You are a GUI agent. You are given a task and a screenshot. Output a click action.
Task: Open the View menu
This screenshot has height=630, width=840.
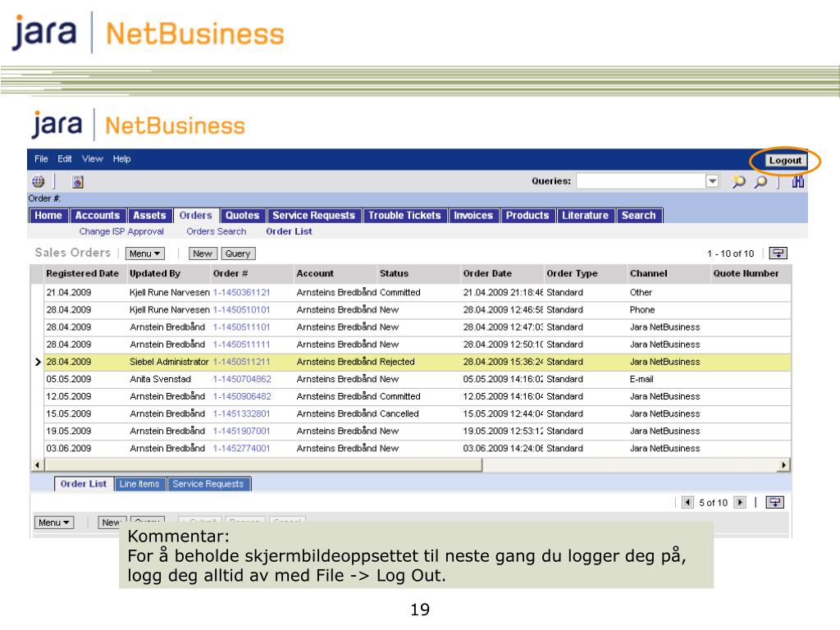tap(92, 158)
